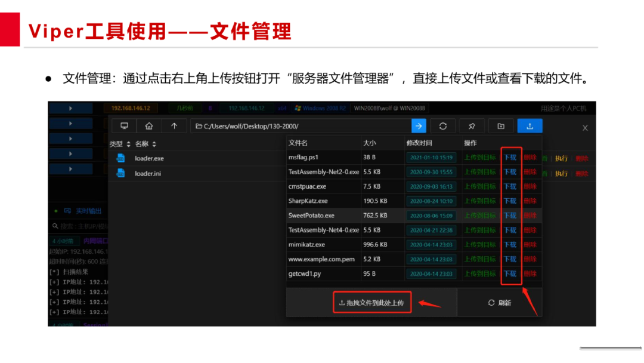Open the 实时输出 tab

(88, 211)
